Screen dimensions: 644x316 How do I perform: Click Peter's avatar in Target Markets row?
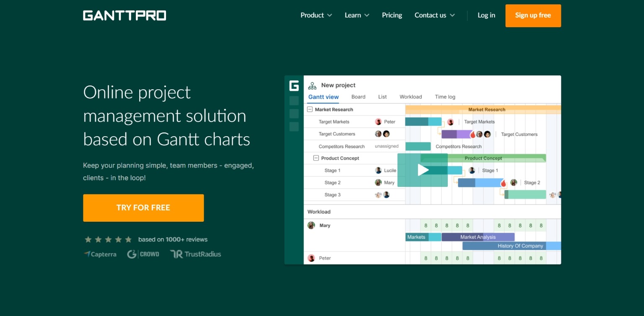click(x=378, y=122)
